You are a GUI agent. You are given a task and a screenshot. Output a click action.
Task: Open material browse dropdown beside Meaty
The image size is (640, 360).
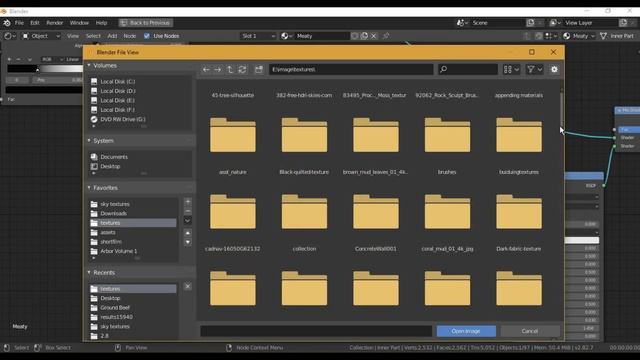[x=287, y=36]
